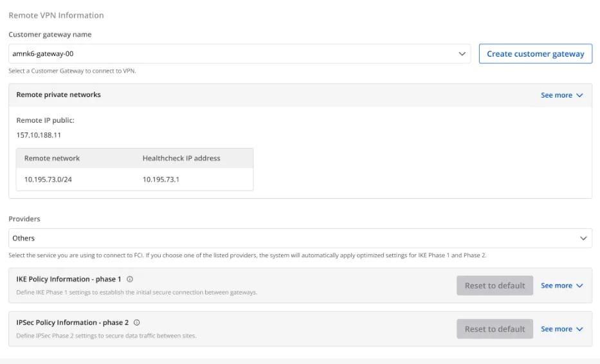Reset IKE Policy phase 1 to default
Image resolution: width=600 pixels, height=364 pixels.
495,286
